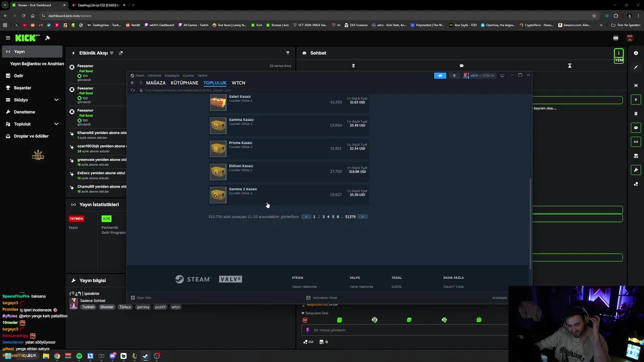The height and width of the screenshot is (362, 644).
Task: Open the Kick profile avatar top right
Action: point(629,38)
